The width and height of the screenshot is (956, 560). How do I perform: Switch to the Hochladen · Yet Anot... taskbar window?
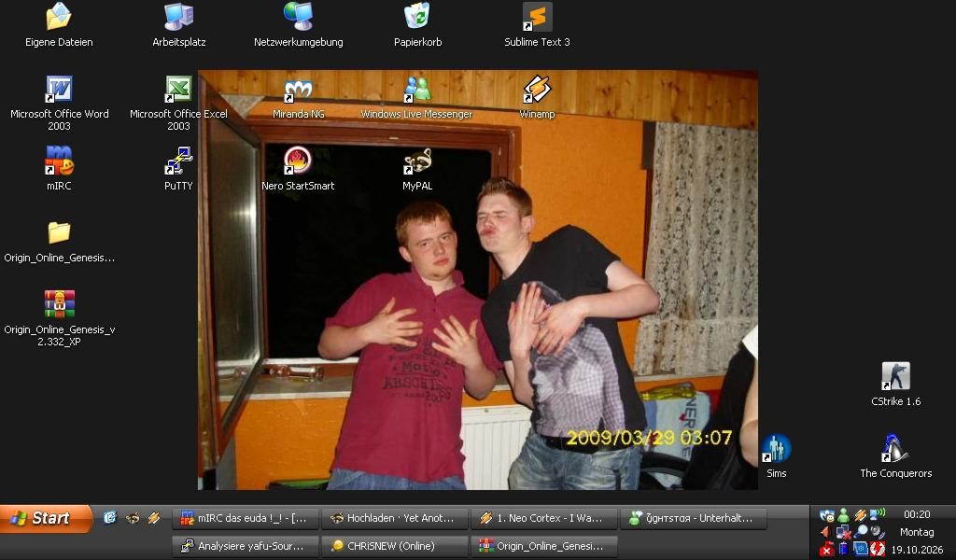click(395, 518)
